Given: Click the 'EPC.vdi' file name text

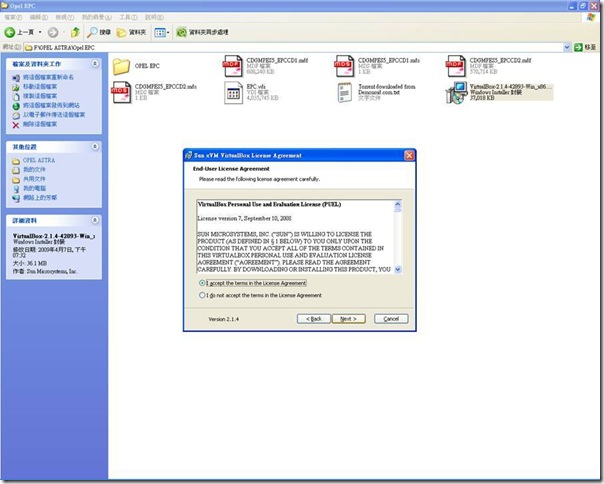Looking at the screenshot, I should [x=256, y=87].
